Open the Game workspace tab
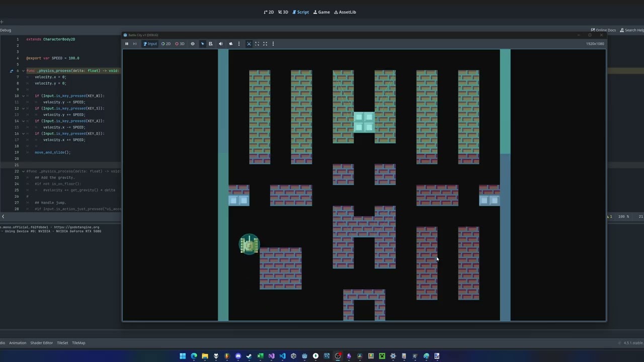 (x=321, y=12)
